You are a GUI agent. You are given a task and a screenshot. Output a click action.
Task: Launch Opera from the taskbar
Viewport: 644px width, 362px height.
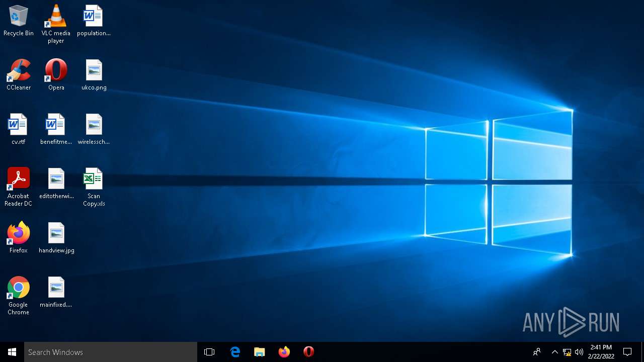[309, 352]
